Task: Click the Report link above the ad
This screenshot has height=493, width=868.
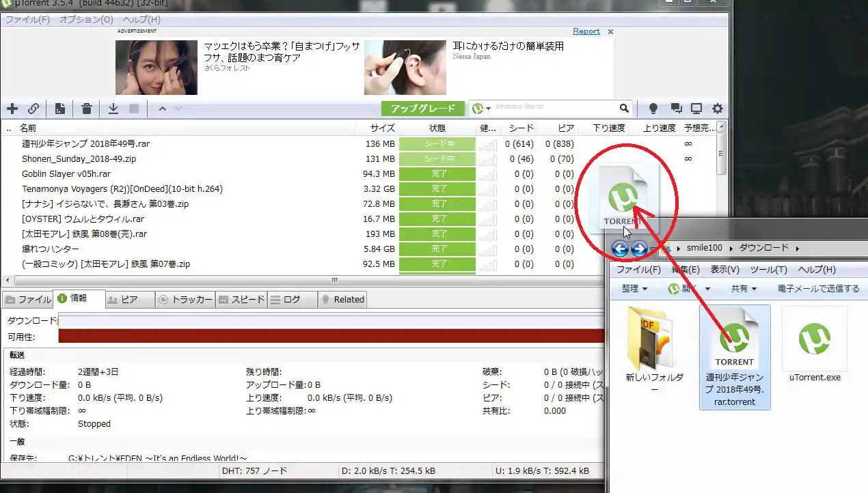Action: tap(586, 31)
